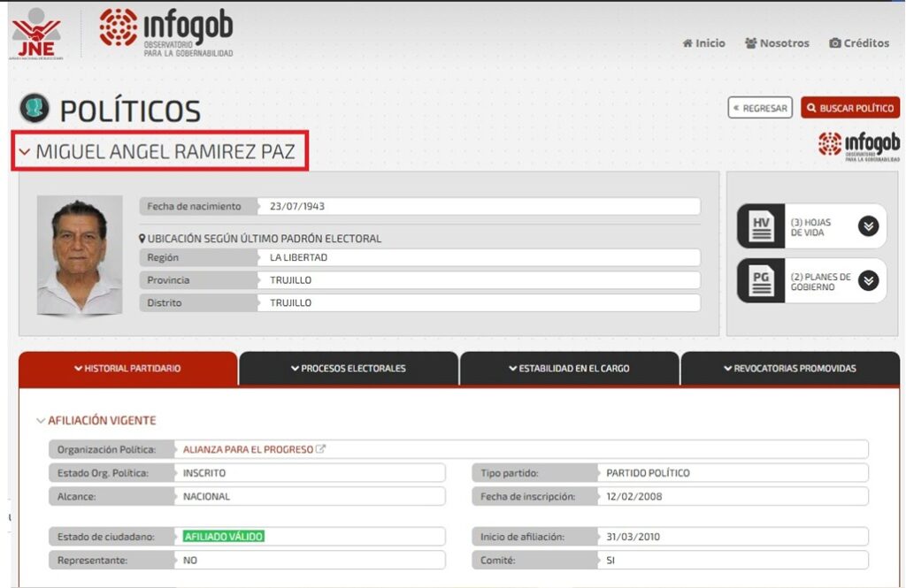Click the Buscar Político button

[x=849, y=108]
